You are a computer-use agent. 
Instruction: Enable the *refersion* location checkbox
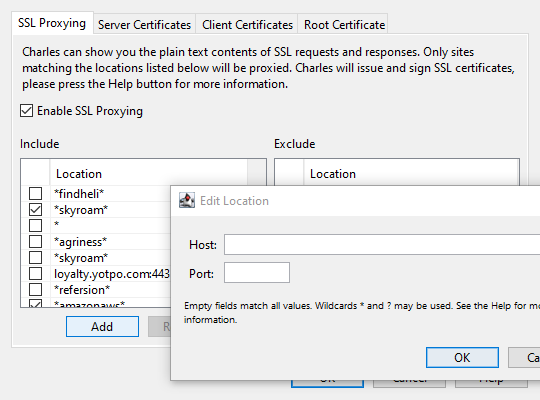tap(35, 290)
